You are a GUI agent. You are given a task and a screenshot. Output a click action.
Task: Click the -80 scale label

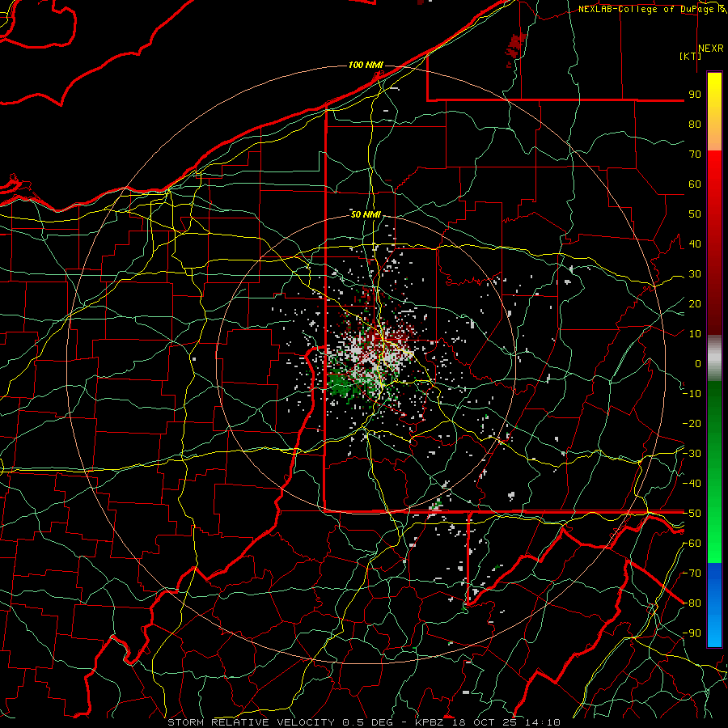(x=692, y=603)
